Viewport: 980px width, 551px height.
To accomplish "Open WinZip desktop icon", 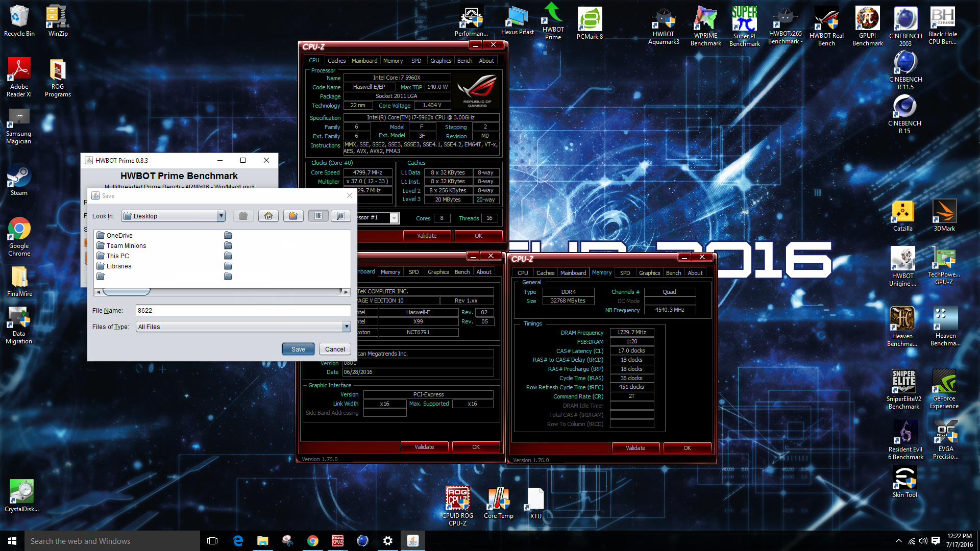I will click(58, 21).
